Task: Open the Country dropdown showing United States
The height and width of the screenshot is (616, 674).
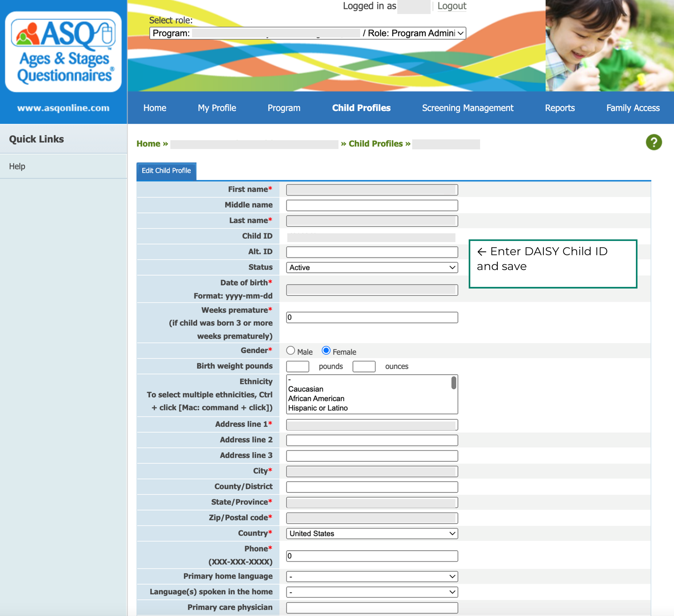Action: click(372, 533)
